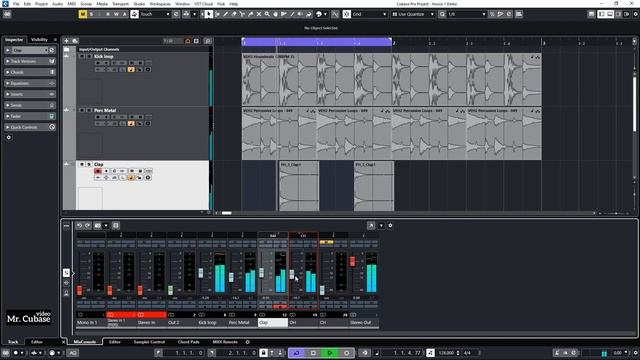This screenshot has width=640, height=360.
Task: Toggle global Mute M button
Action: 83,14
